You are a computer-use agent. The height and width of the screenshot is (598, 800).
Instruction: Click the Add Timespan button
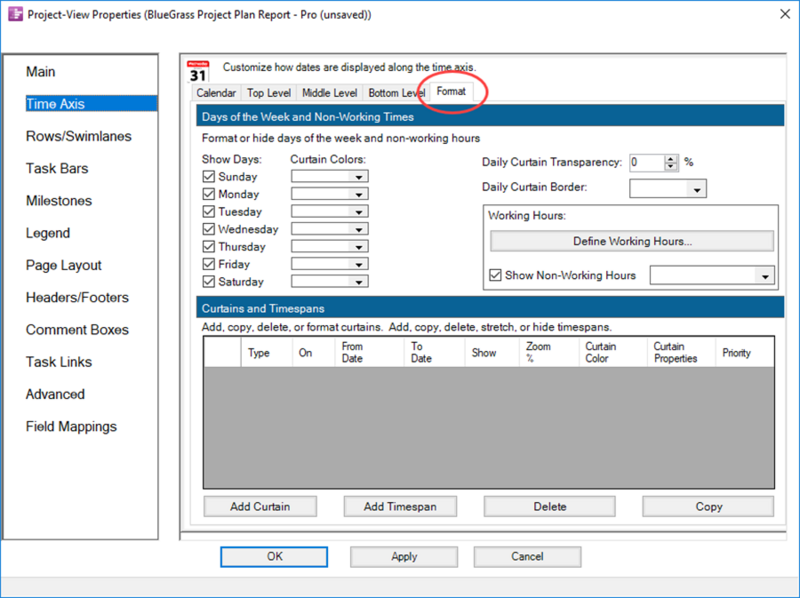(x=400, y=507)
